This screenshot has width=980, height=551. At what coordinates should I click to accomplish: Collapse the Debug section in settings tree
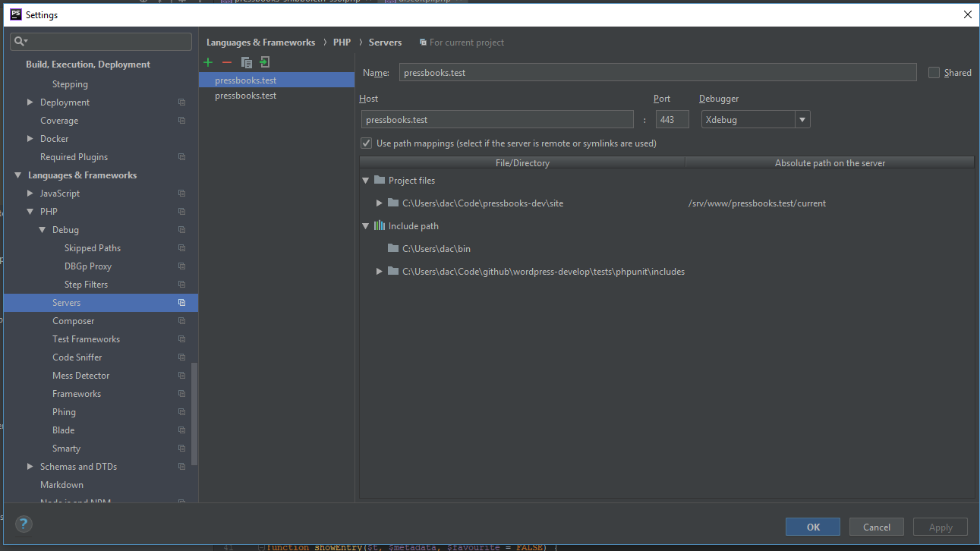pos(43,230)
